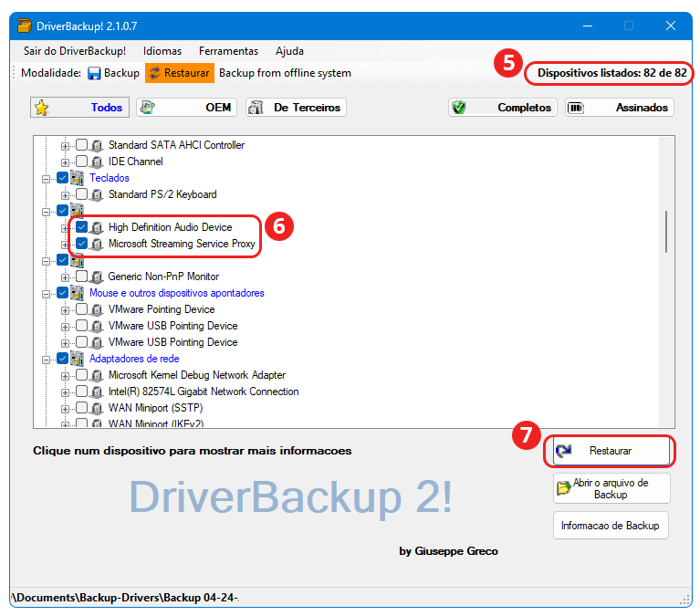Open the Ferramentas menu

tap(228, 51)
